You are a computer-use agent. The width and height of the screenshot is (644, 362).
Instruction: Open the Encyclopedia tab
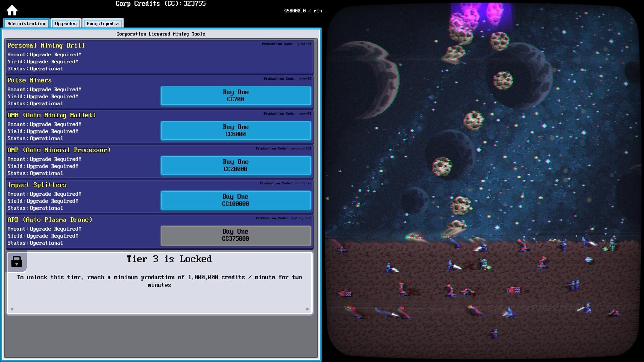[x=103, y=23]
